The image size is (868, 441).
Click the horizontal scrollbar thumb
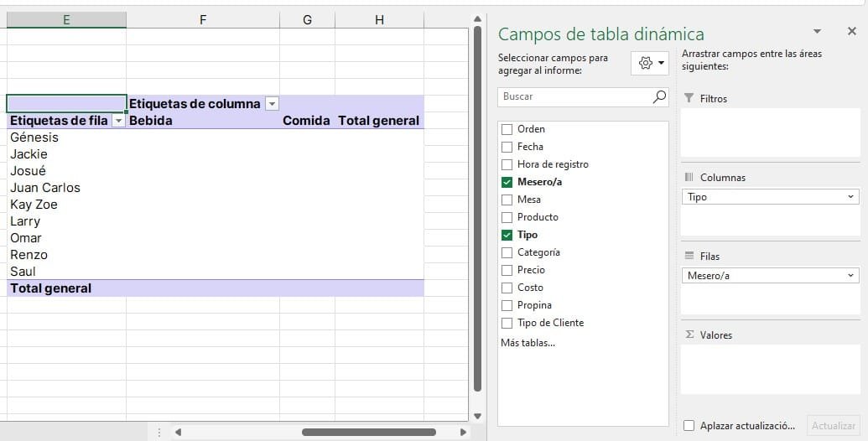point(369,432)
